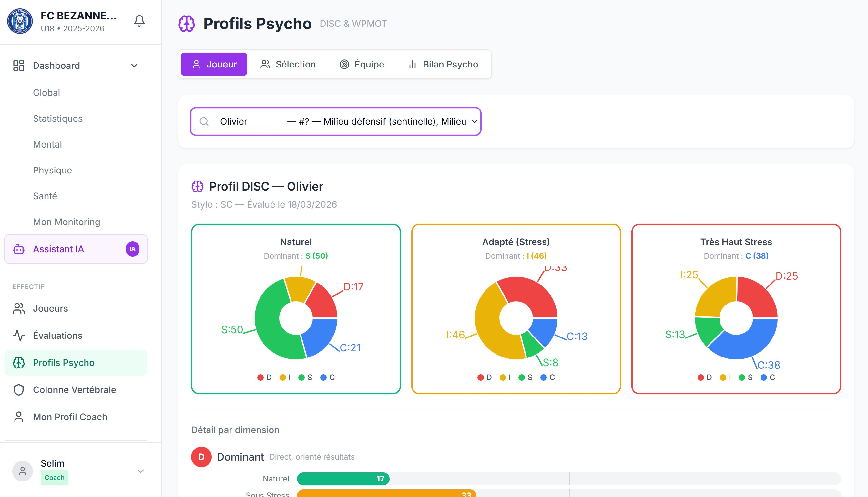The image size is (868, 497).
Task: Open the Olivier player dropdown
Action: pos(336,121)
